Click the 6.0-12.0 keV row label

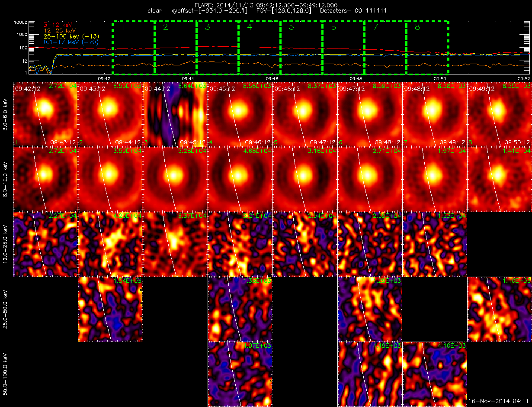point(6,179)
